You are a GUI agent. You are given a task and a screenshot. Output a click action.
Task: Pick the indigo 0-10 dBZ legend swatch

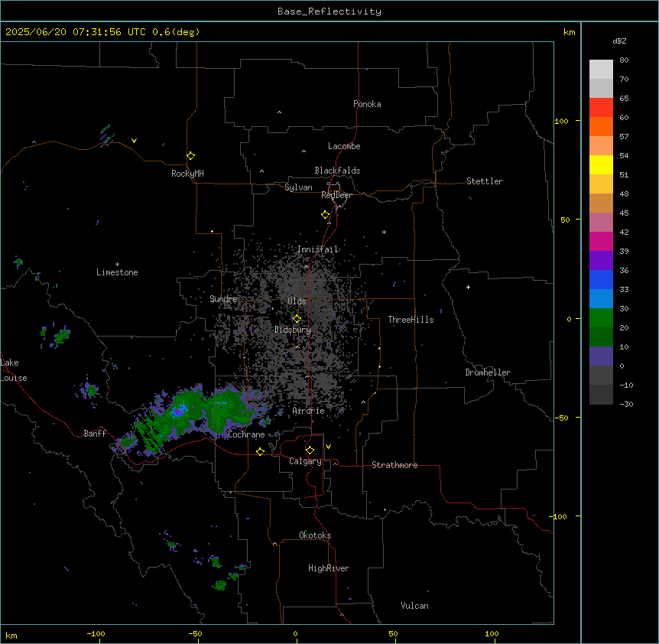click(x=601, y=356)
